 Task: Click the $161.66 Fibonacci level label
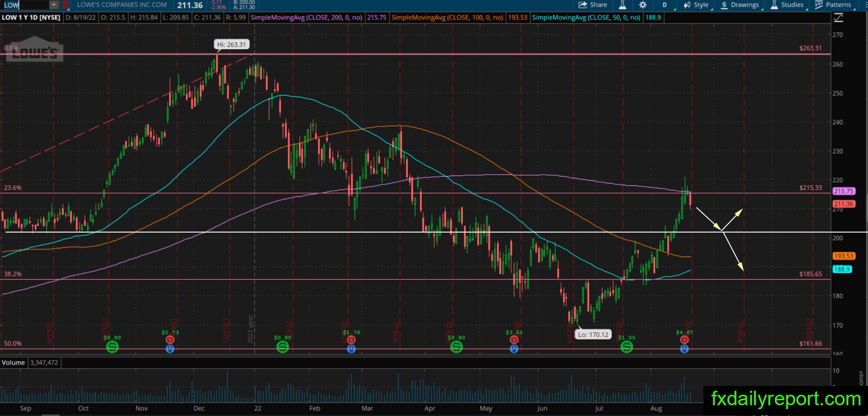pyautogui.click(x=811, y=343)
